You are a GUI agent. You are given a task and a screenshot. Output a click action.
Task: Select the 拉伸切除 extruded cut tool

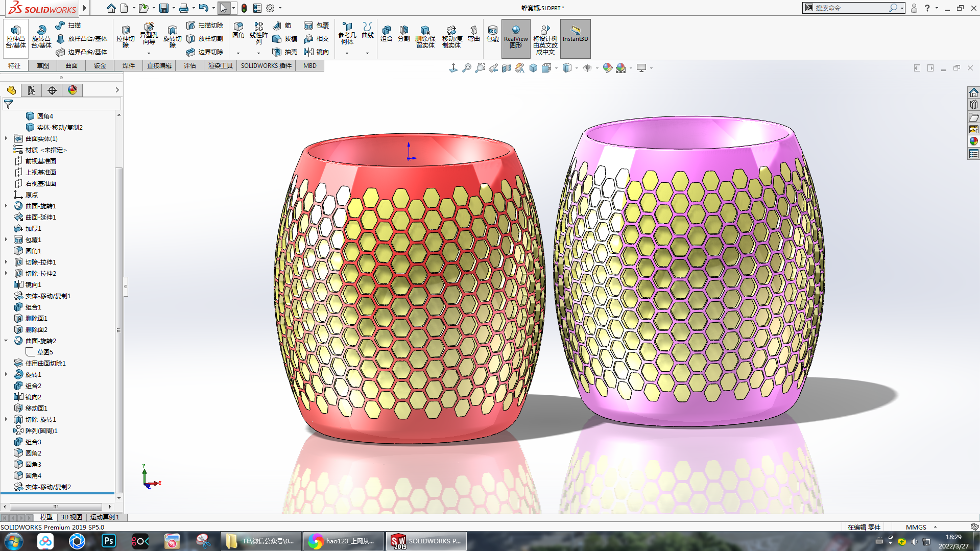(125, 36)
